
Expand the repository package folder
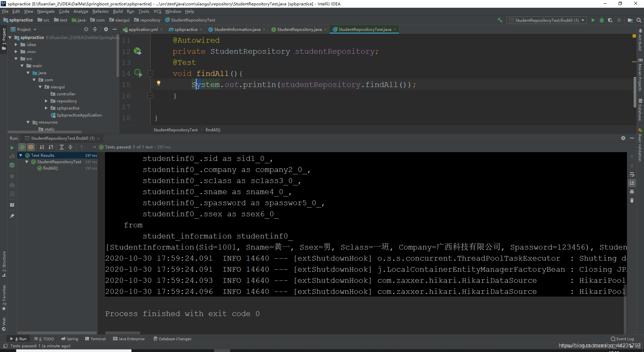(x=46, y=101)
